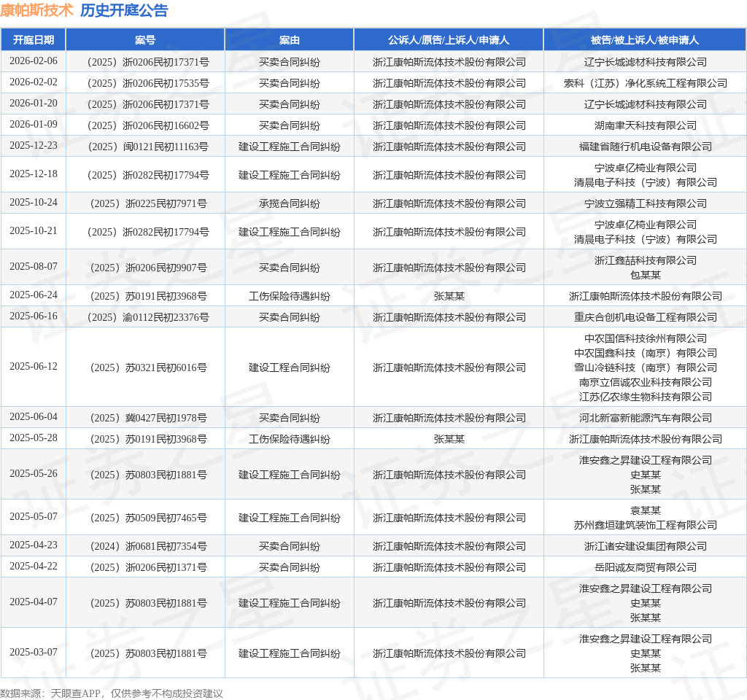This screenshot has width=747, height=700.
Task: Select the date 2025-12-23
Action: coord(34,145)
